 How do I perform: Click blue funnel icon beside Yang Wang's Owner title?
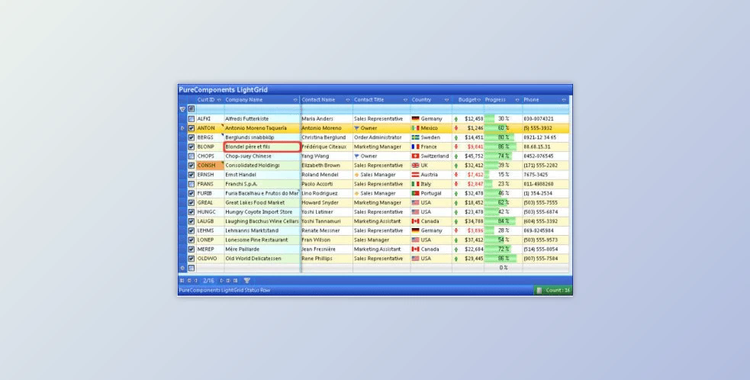click(356, 156)
